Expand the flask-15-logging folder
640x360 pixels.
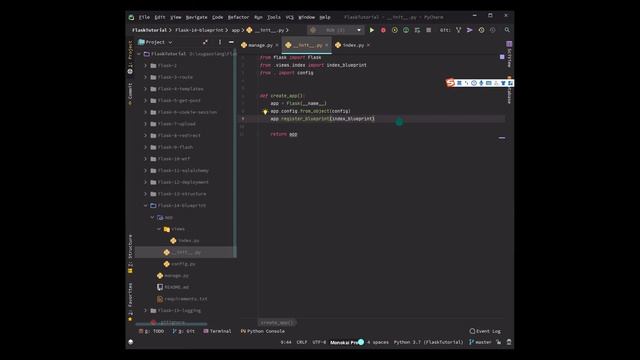(146, 311)
